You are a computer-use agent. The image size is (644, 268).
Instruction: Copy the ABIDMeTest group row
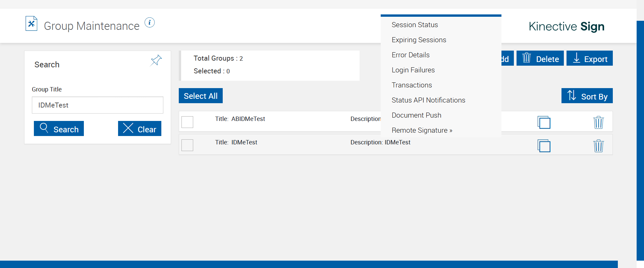click(x=544, y=122)
